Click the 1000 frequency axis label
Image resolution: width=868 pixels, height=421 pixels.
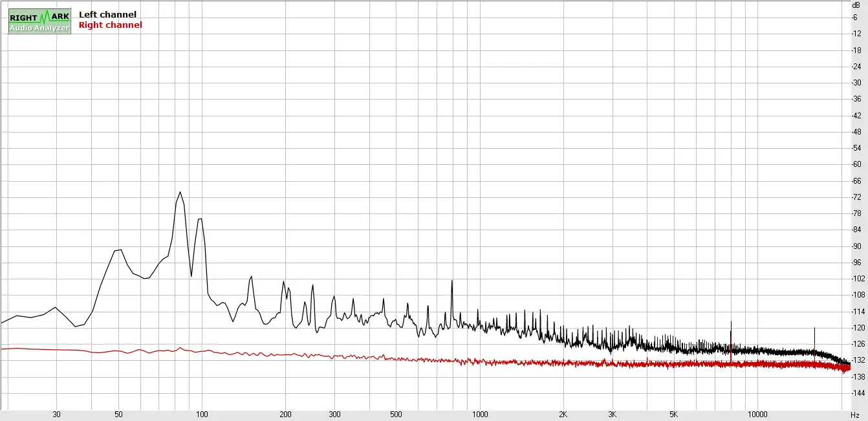click(x=479, y=415)
